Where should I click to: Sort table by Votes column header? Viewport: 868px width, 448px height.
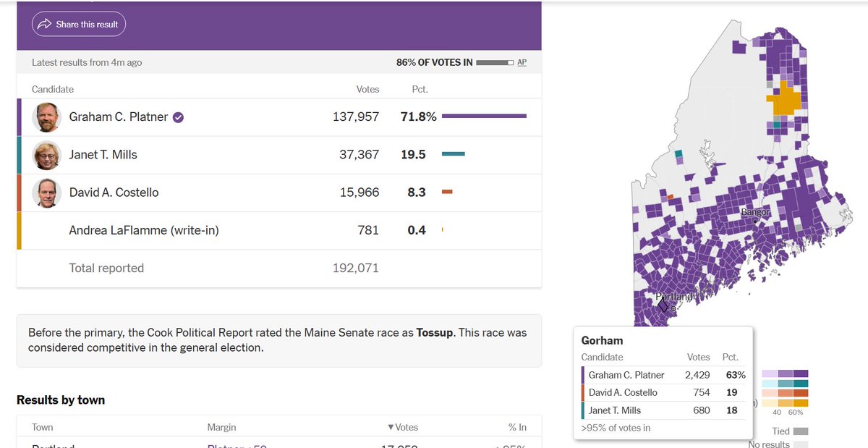403,427
